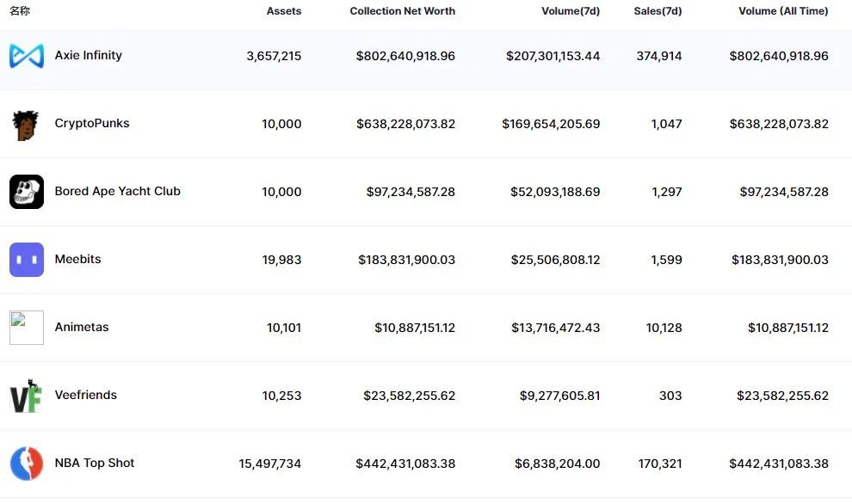
Task: Sort by Sales(7d) column header
Action: (658, 11)
